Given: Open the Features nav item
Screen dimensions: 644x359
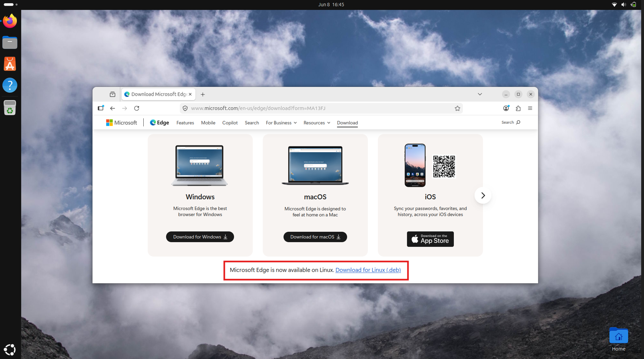Looking at the screenshot, I should 185,123.
